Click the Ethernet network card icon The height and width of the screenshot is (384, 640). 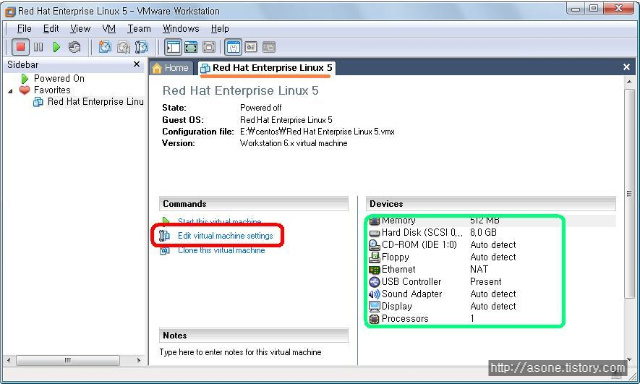coord(374,270)
